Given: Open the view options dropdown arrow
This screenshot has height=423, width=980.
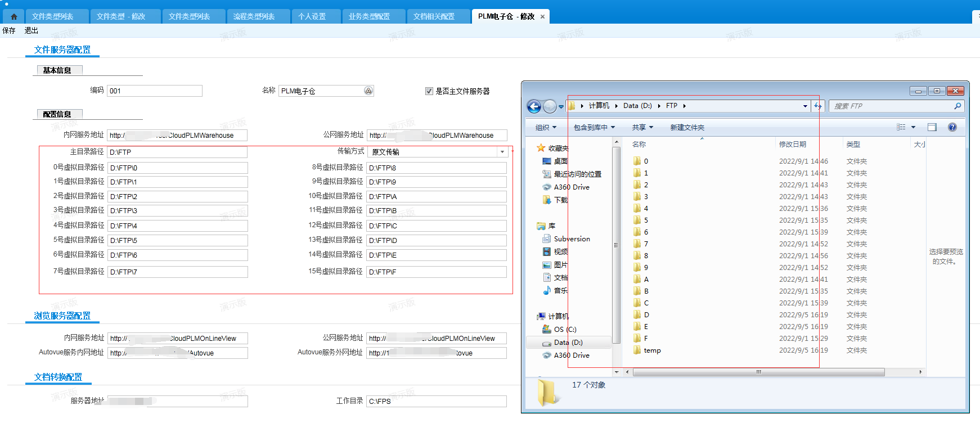Looking at the screenshot, I should 913,127.
